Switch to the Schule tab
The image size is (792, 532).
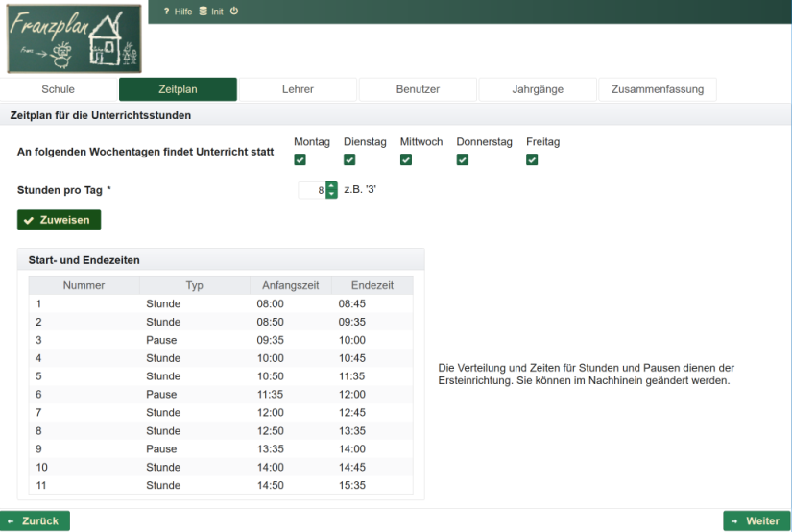pos(59,89)
